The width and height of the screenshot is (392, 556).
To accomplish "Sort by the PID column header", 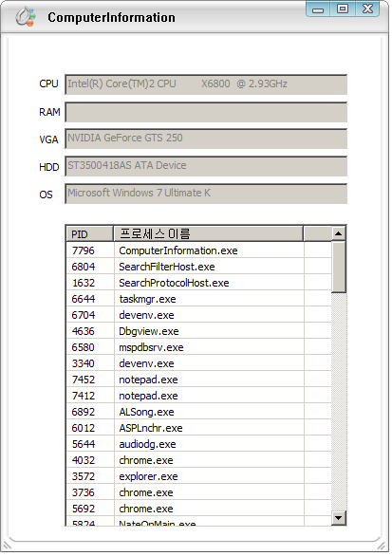I will click(90, 234).
